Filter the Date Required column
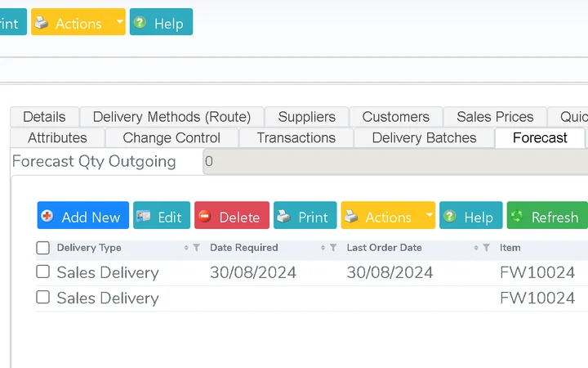The height and width of the screenshot is (368, 588). click(x=333, y=248)
